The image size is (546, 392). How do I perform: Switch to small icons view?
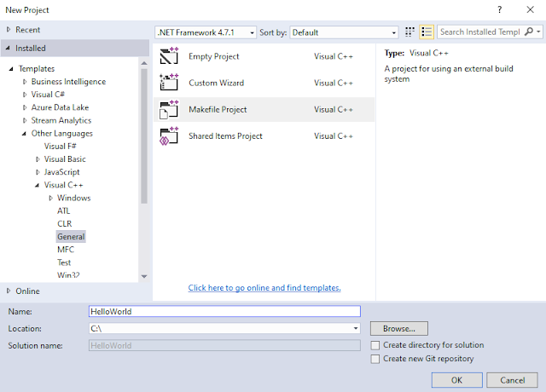[x=409, y=32]
